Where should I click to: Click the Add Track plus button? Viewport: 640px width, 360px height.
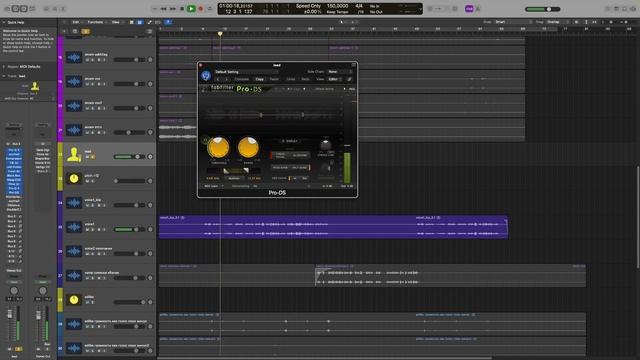(64, 31)
